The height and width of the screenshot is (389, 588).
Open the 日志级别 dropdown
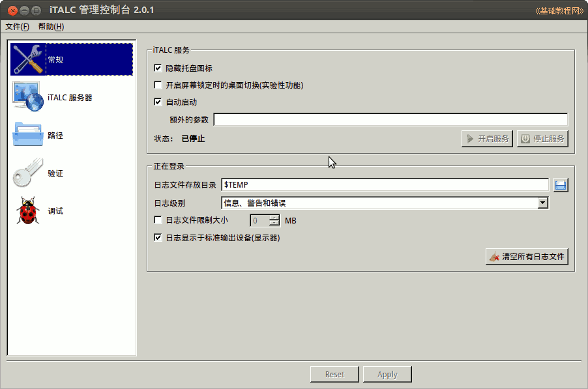385,203
